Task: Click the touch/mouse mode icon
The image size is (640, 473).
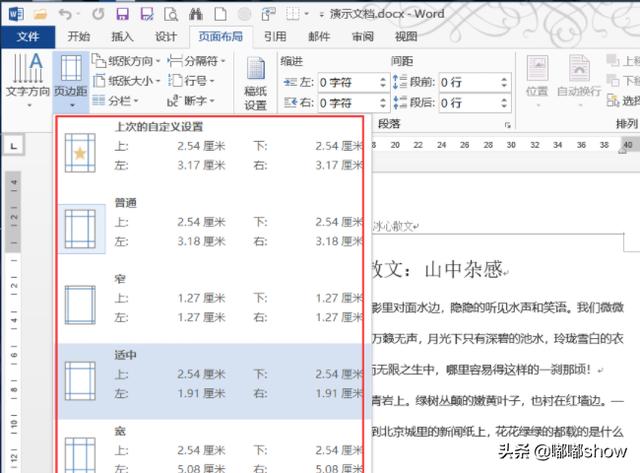Action: pyautogui.click(x=268, y=14)
